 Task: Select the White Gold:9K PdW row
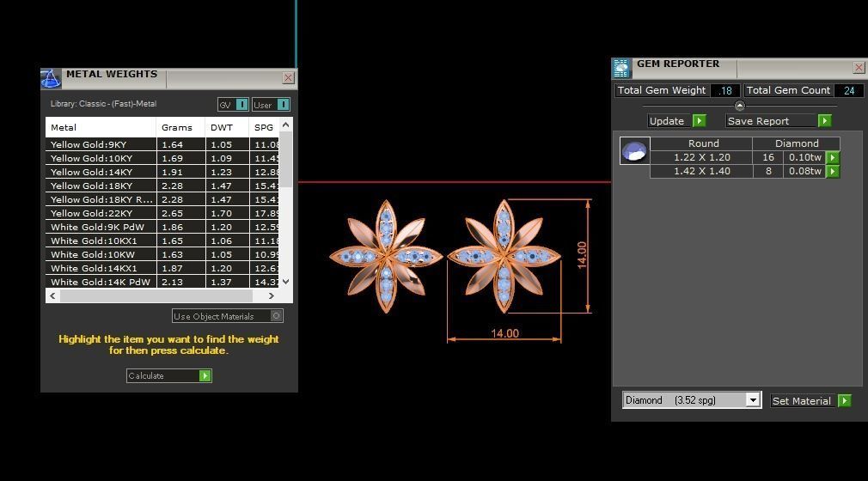tap(162, 227)
